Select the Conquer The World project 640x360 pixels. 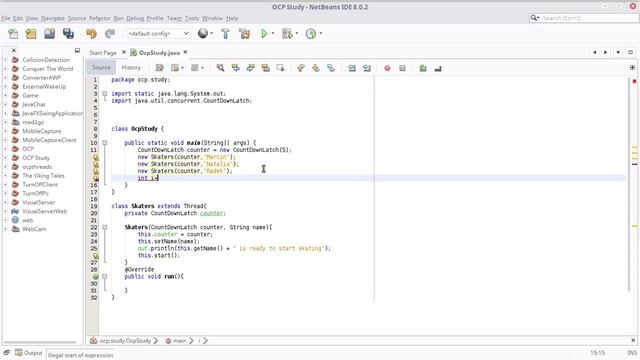coord(48,69)
